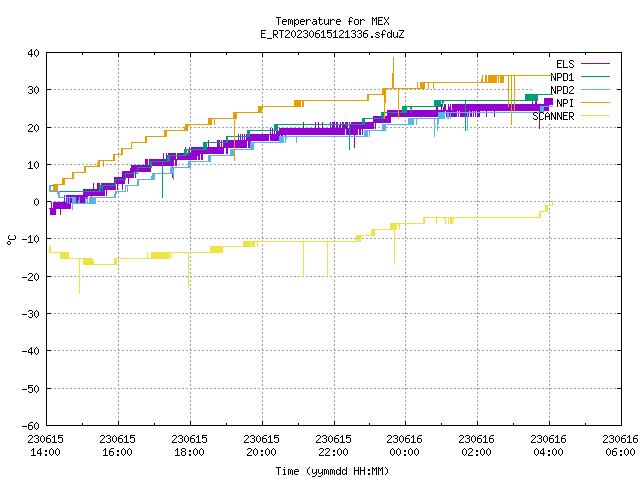The width and height of the screenshot is (640, 480).
Task: Click the ELS legend label
Action: click(565, 64)
